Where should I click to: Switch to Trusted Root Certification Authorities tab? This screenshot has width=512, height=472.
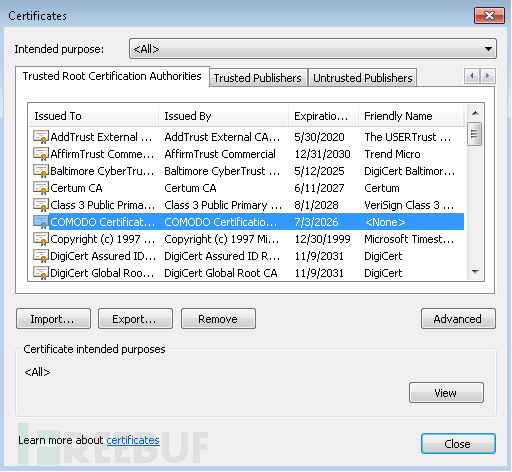[112, 76]
